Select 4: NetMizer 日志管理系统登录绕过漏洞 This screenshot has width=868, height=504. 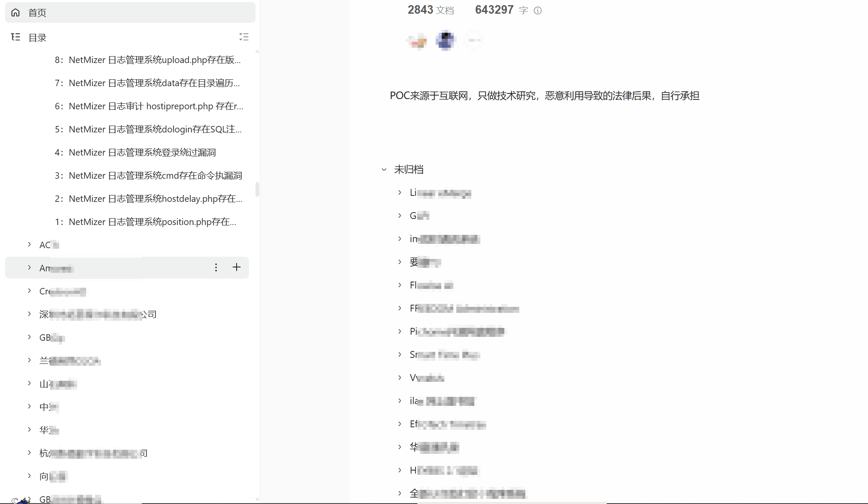pos(142,153)
